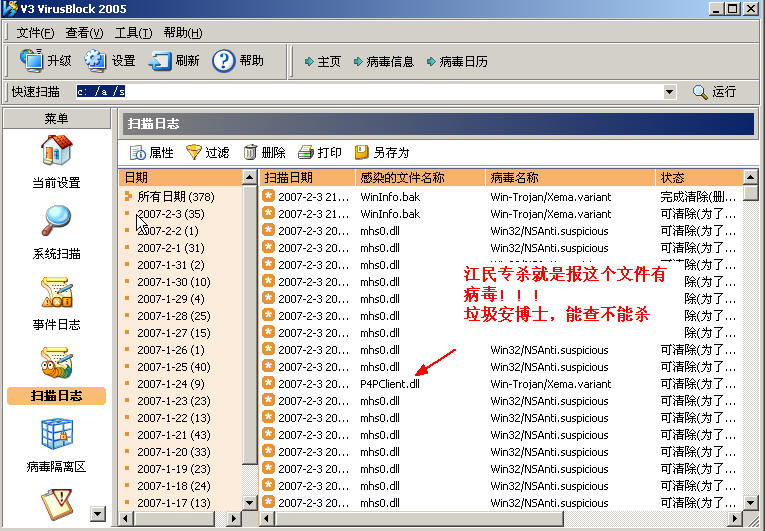The height and width of the screenshot is (531, 765).
Task: Click log table scroll-down arrow
Action: tap(750, 502)
